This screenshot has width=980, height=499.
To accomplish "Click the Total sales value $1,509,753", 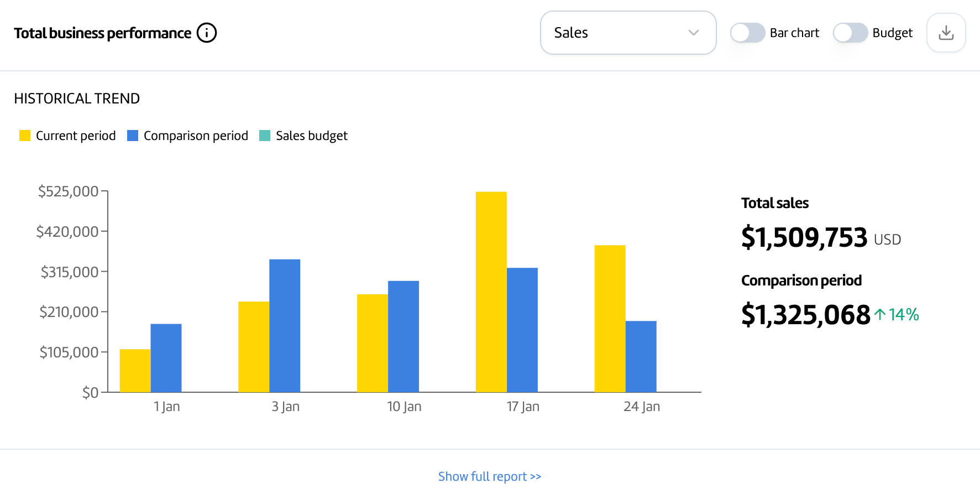I will click(x=804, y=237).
